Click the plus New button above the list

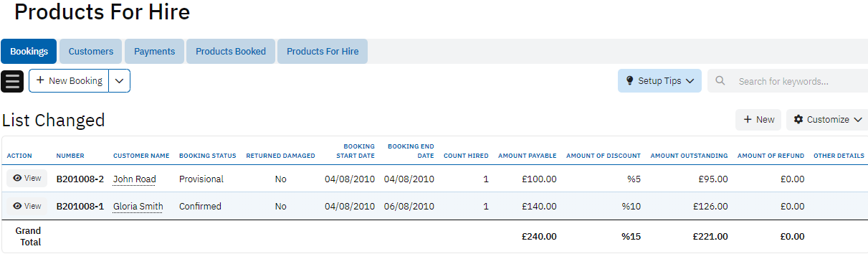click(x=758, y=120)
